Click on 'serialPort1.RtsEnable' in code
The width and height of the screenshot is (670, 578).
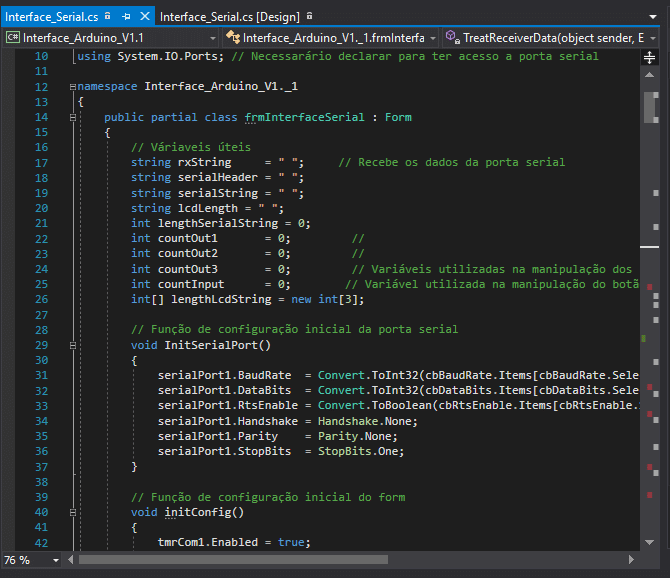click(x=228, y=405)
